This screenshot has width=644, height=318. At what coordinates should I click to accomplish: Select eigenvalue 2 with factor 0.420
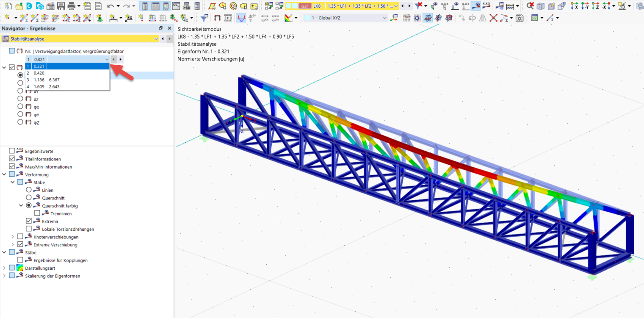[x=67, y=73]
